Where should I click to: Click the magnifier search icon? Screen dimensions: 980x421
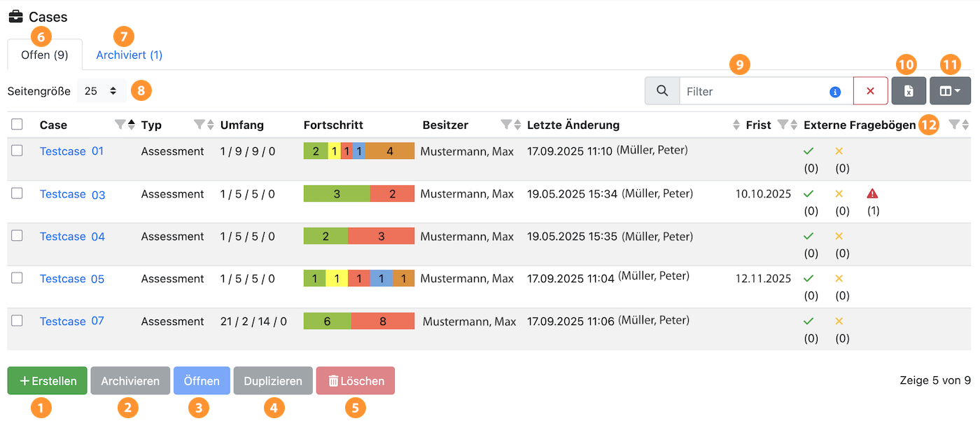(661, 91)
